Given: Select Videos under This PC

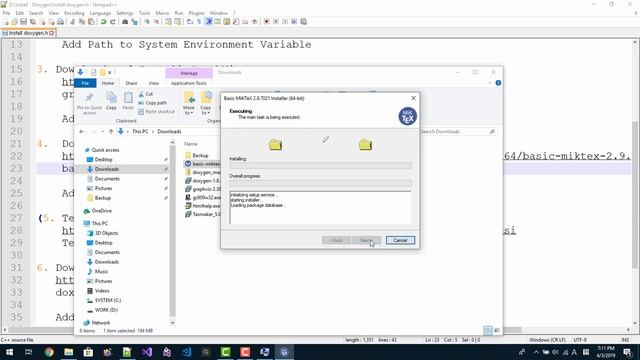Looking at the screenshot, I should point(102,291).
